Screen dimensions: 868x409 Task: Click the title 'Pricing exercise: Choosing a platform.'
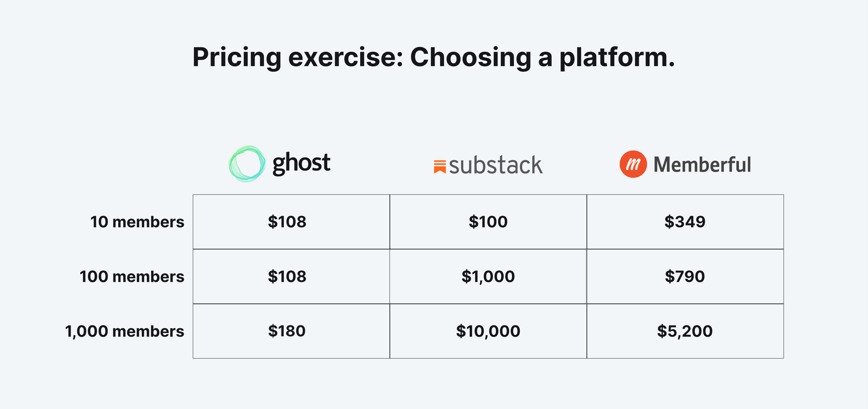pyautogui.click(x=434, y=57)
